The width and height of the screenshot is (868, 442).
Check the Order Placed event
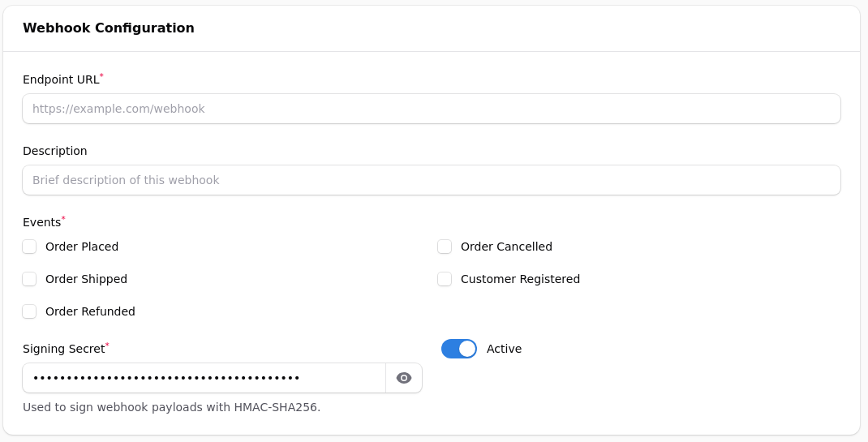pos(29,247)
